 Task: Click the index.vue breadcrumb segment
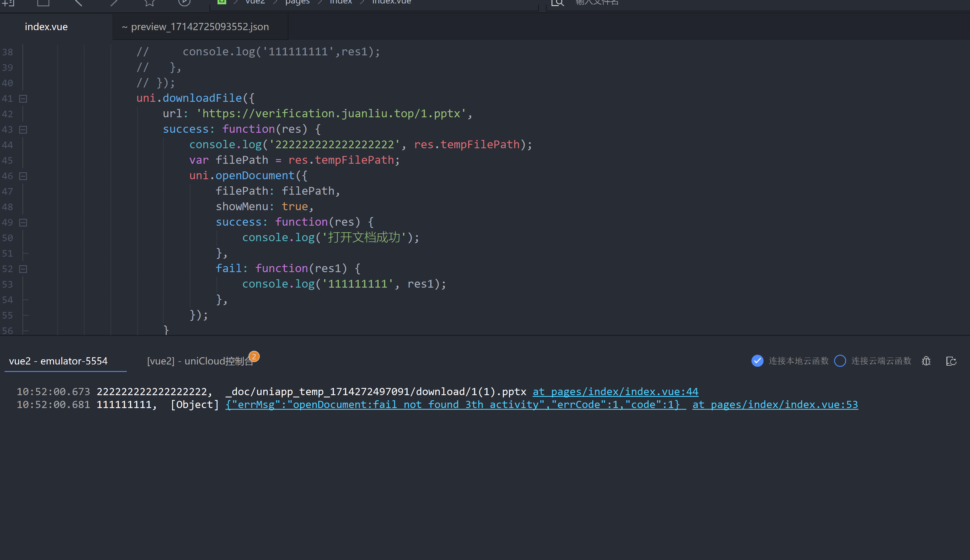coord(391,2)
